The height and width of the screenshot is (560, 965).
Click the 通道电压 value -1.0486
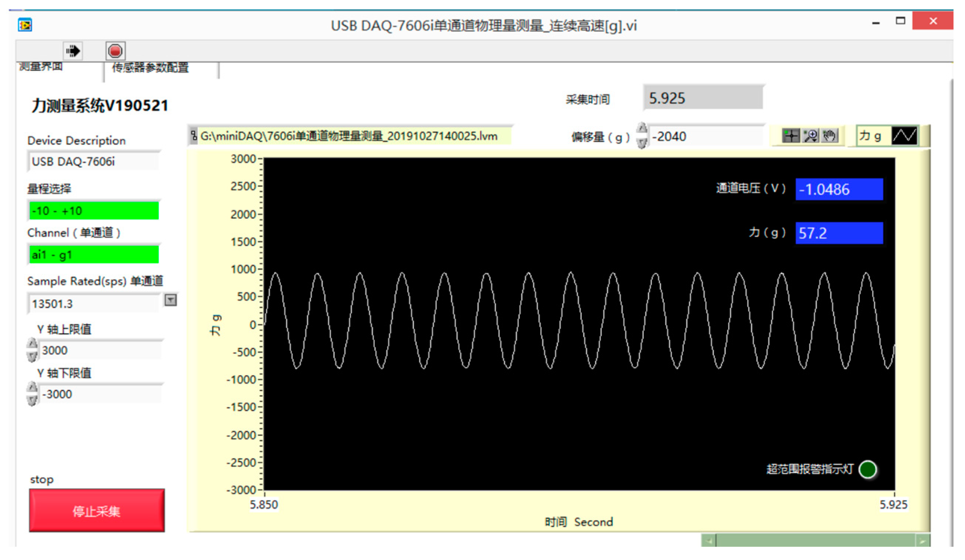pos(839,189)
